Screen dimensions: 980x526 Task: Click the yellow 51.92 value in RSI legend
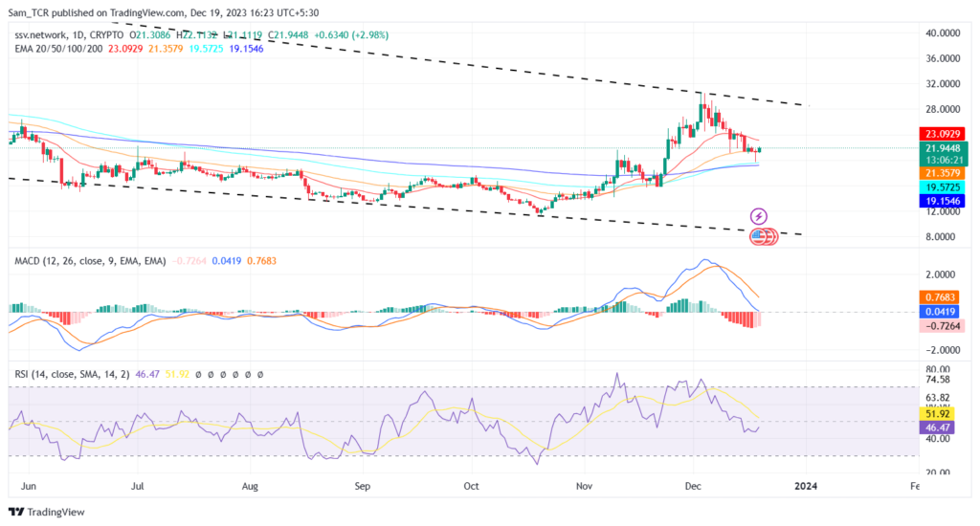(177, 374)
